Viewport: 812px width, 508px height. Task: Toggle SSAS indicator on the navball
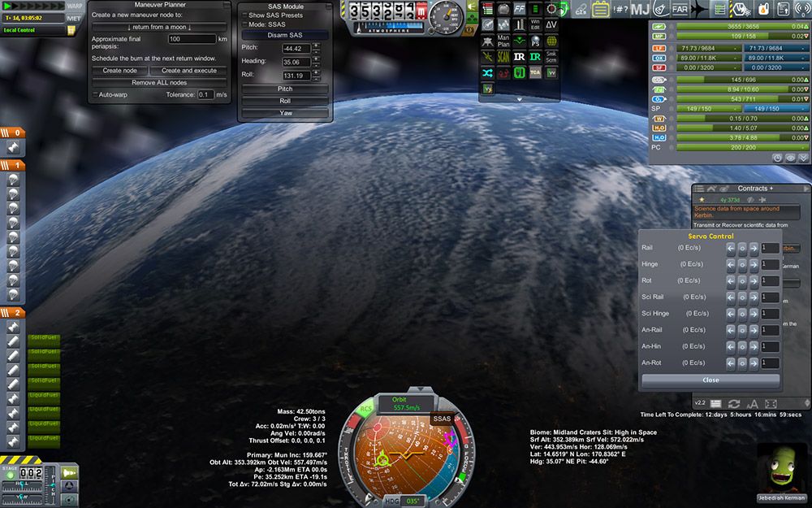(442, 419)
